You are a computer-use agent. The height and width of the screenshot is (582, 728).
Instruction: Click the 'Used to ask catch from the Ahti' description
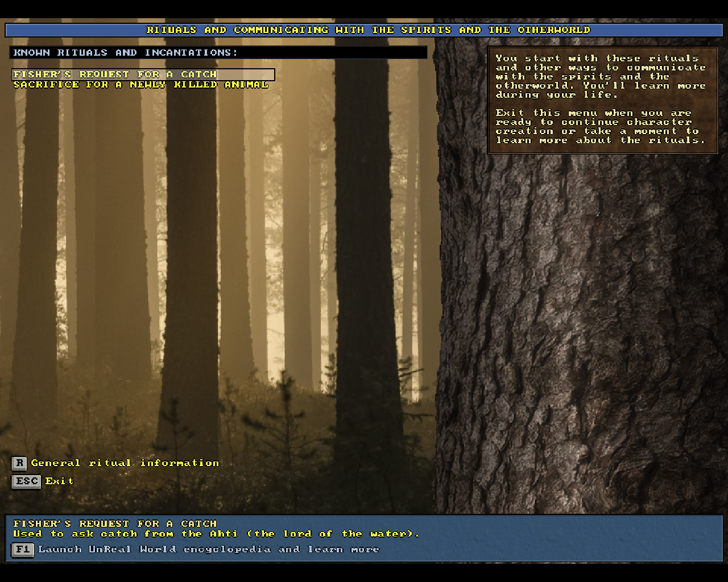tap(216, 534)
